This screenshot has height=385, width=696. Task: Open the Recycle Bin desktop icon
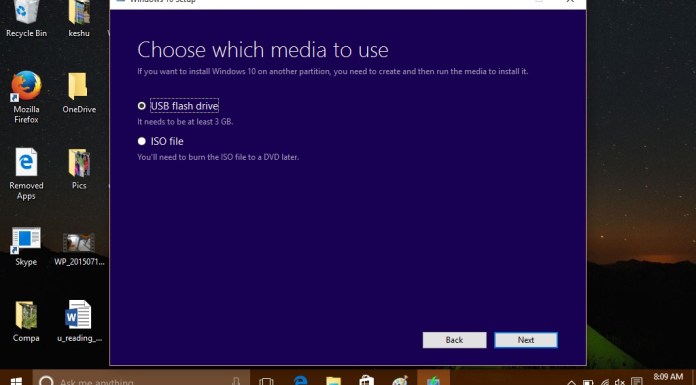coord(26,19)
